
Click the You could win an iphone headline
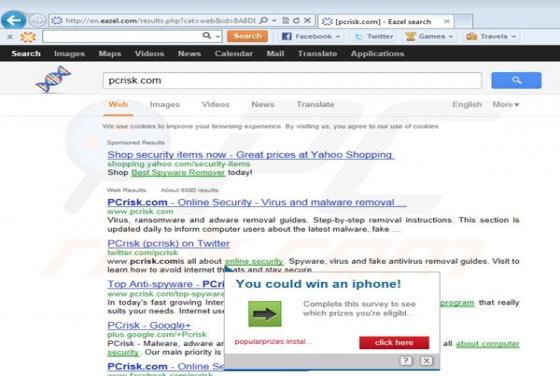pos(318,284)
